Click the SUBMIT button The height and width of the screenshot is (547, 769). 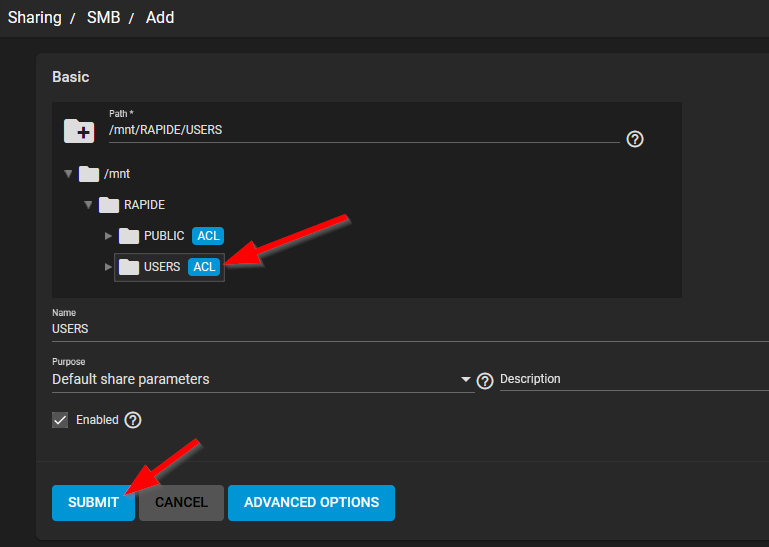click(93, 503)
